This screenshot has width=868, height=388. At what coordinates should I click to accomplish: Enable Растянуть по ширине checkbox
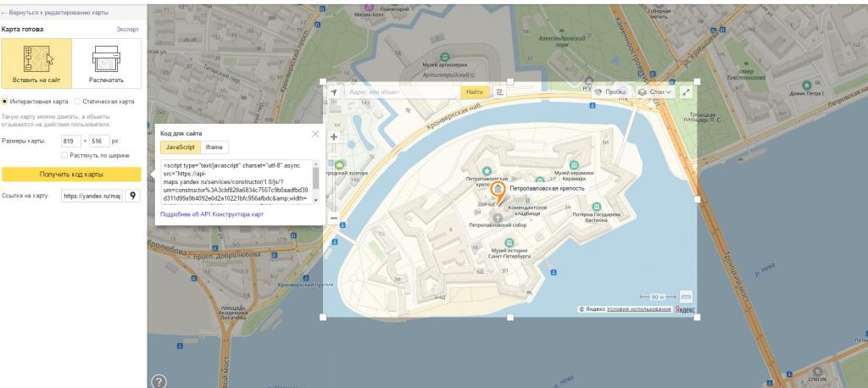[x=64, y=156]
